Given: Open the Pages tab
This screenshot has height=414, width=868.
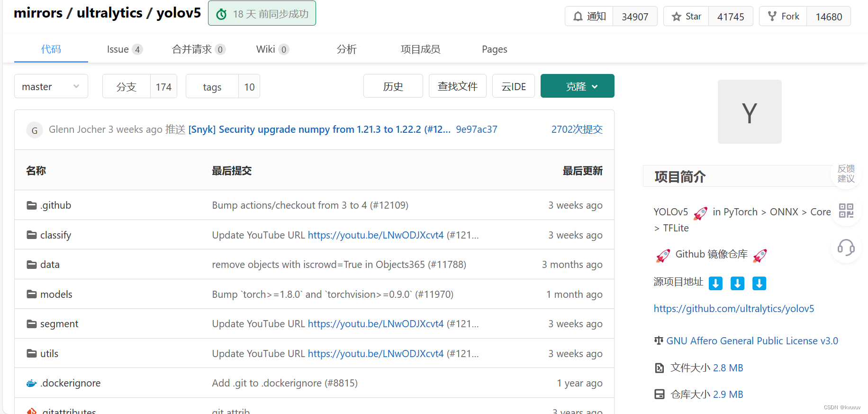Looking at the screenshot, I should coord(495,49).
